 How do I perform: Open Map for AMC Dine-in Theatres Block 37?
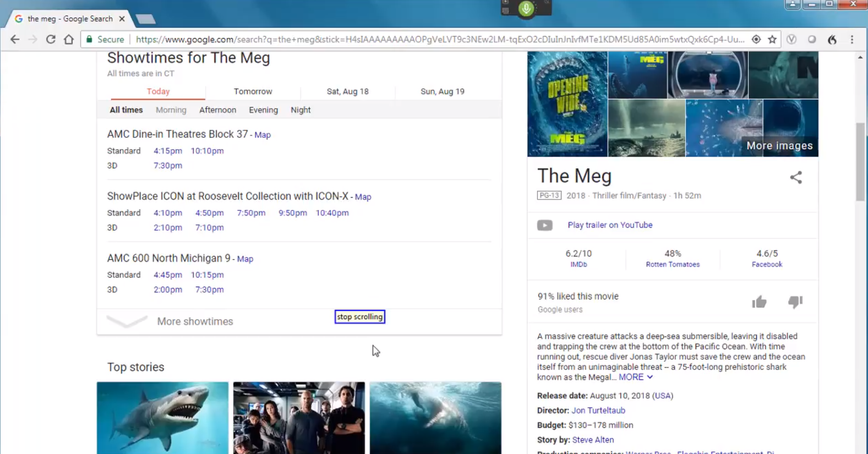click(262, 135)
